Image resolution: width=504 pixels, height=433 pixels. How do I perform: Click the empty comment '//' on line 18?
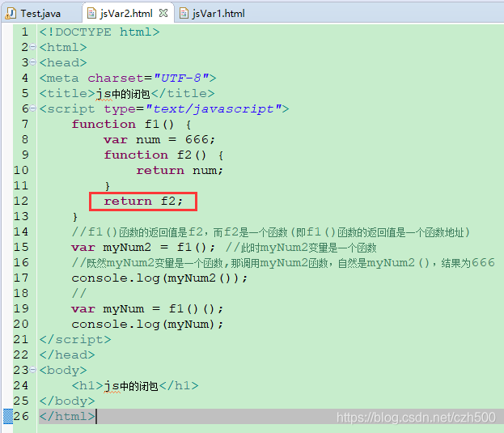79,294
